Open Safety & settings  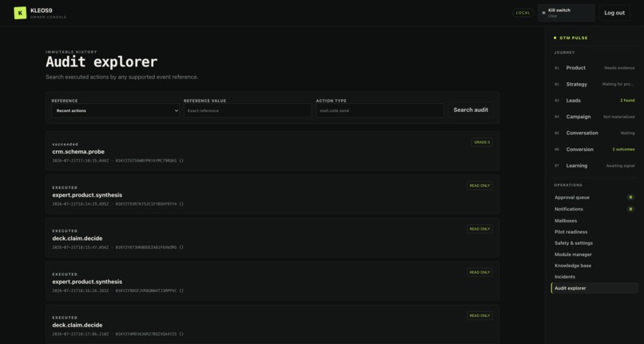(x=594, y=243)
